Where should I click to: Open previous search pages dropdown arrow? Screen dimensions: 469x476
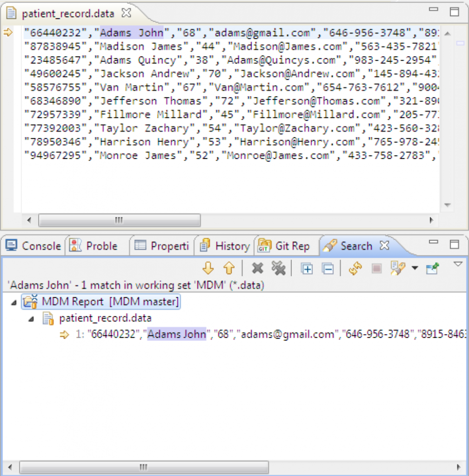[415, 268]
